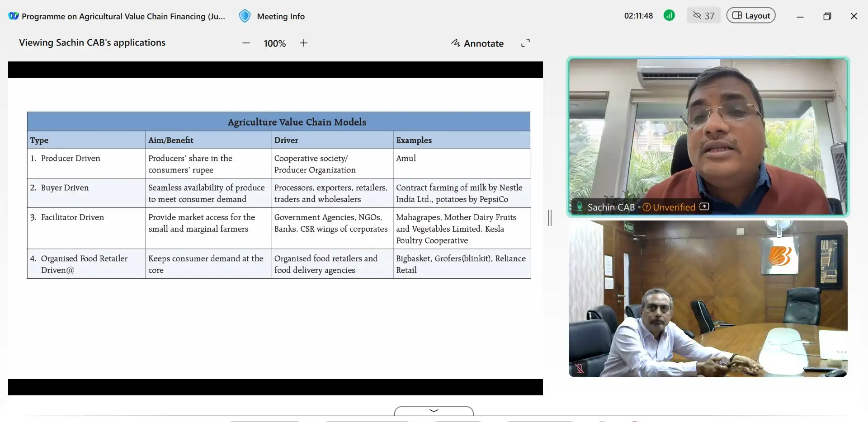Click the Bigbasket, Grofers(blinkit), Reliance Retail cell
Image resolution: width=868 pixels, height=422 pixels.
click(461, 264)
